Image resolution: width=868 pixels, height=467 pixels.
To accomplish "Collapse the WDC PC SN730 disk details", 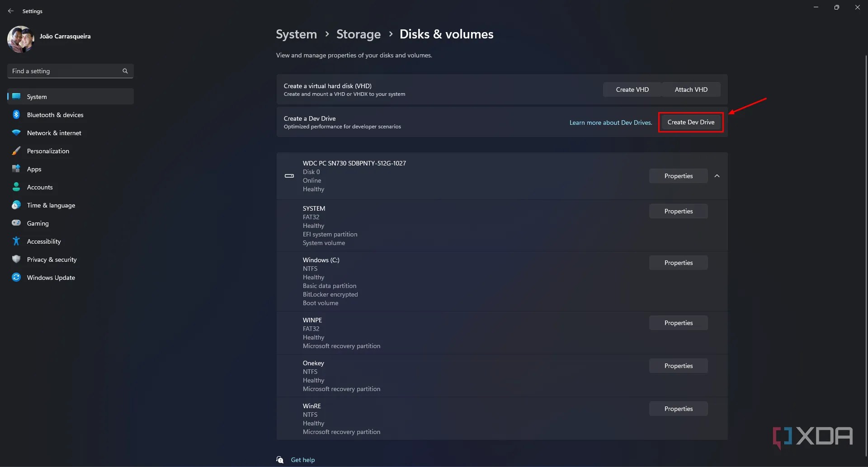I will tap(717, 175).
